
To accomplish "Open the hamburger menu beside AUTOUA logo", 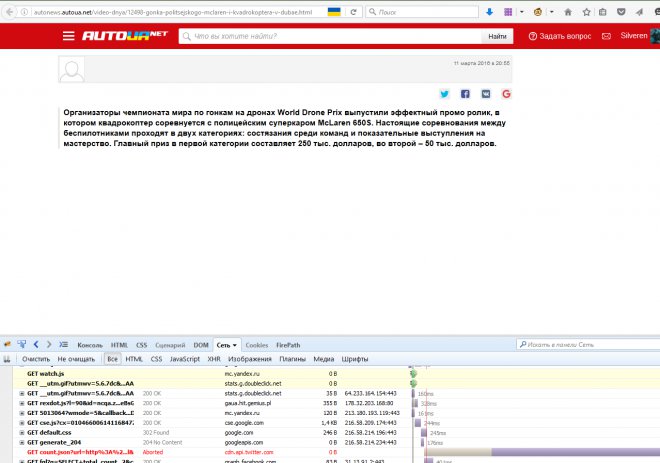I will [68, 36].
